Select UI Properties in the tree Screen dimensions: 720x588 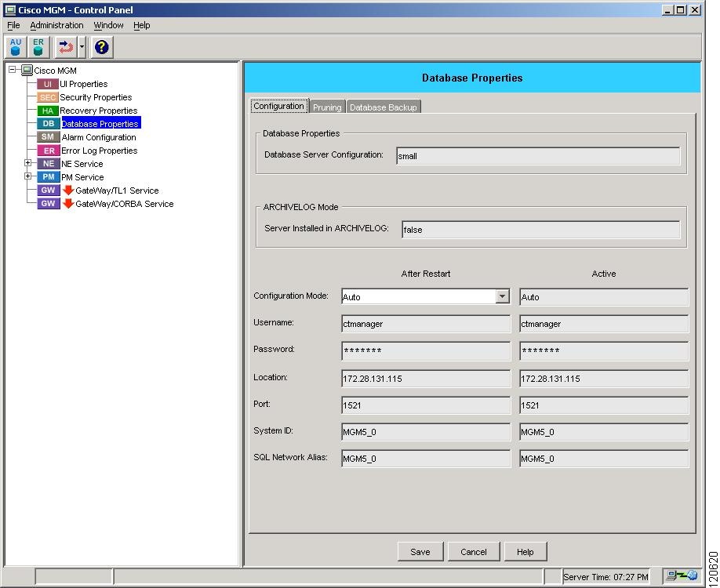coord(84,84)
